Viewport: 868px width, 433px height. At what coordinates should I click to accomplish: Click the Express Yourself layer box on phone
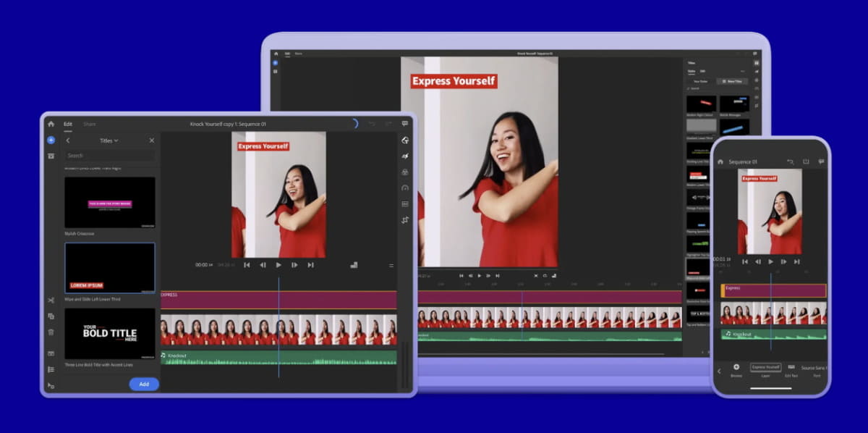coord(765,368)
